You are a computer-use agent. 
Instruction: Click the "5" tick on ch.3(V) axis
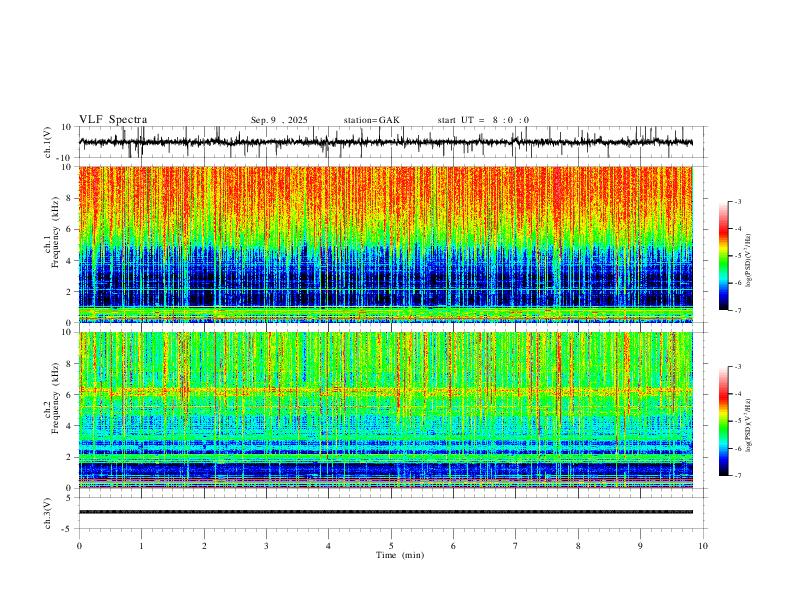(x=70, y=498)
